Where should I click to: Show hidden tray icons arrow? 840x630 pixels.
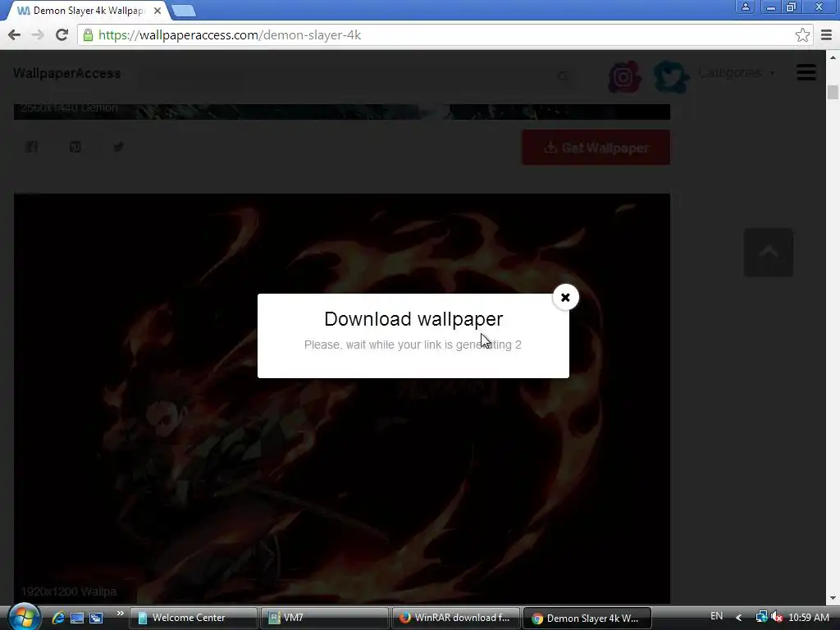point(739,618)
